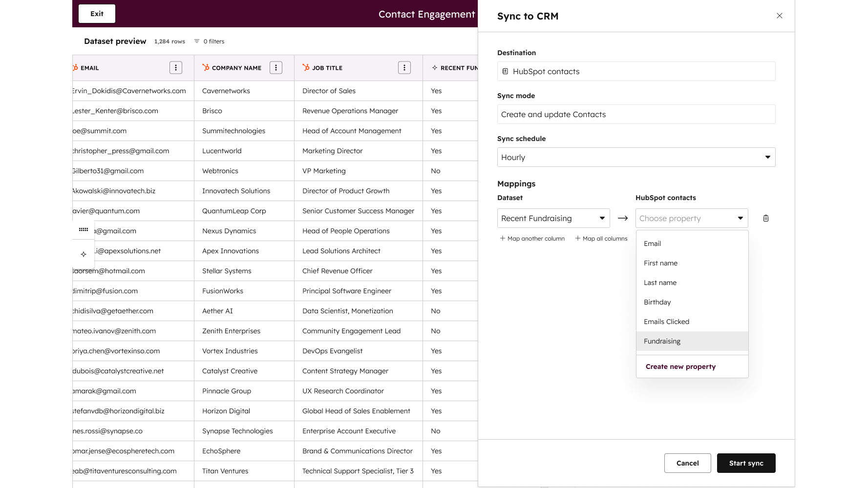Screen dimensions: 868x488
Task: Close the Sync to CRM panel
Action: 779,16
